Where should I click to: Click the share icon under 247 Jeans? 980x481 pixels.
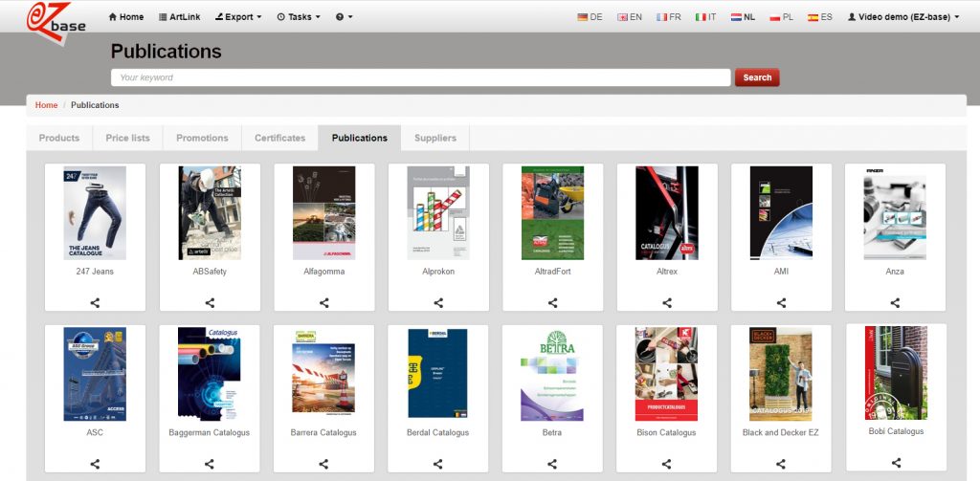[x=95, y=303]
